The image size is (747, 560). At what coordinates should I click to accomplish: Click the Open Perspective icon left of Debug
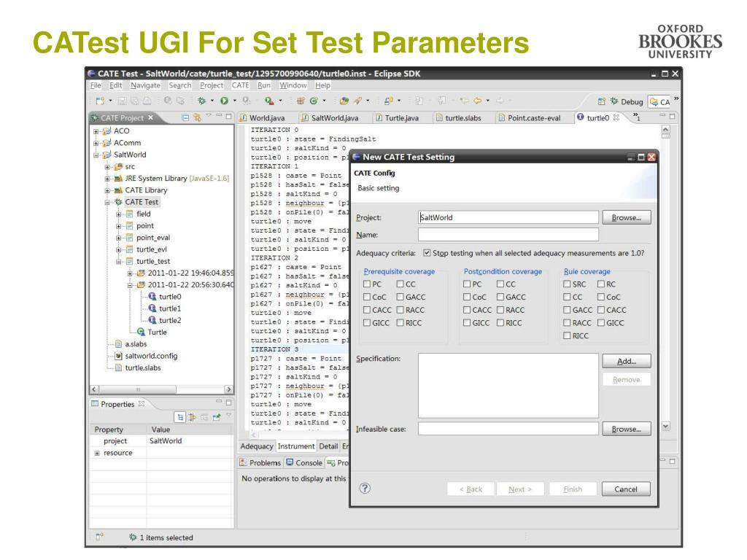coord(602,101)
